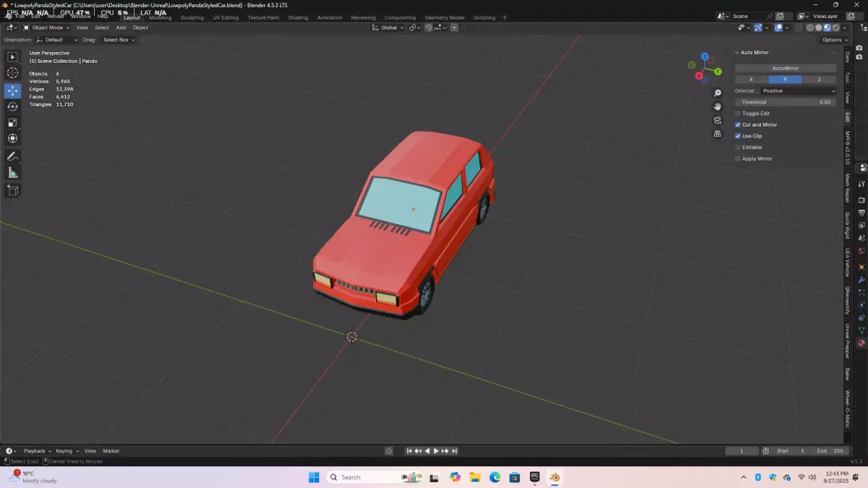
Task: Open the Tool properties wrench-screwdriver tab
Action: click(861, 184)
